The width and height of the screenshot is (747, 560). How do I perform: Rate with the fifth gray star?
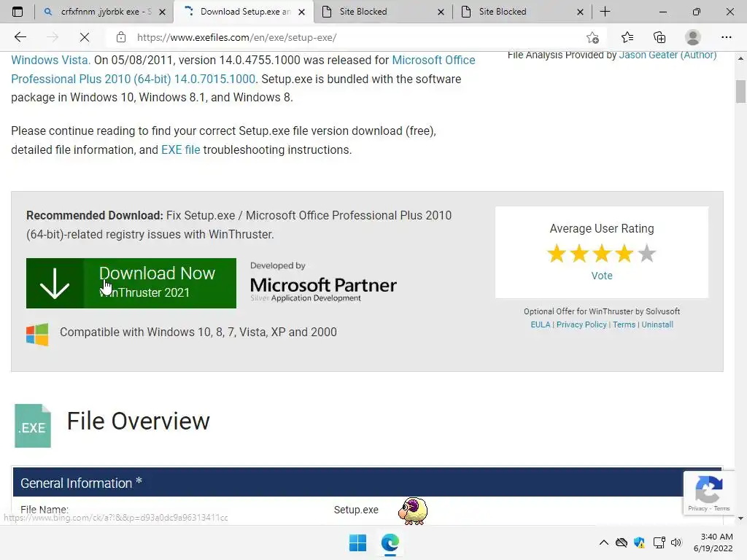(x=647, y=253)
